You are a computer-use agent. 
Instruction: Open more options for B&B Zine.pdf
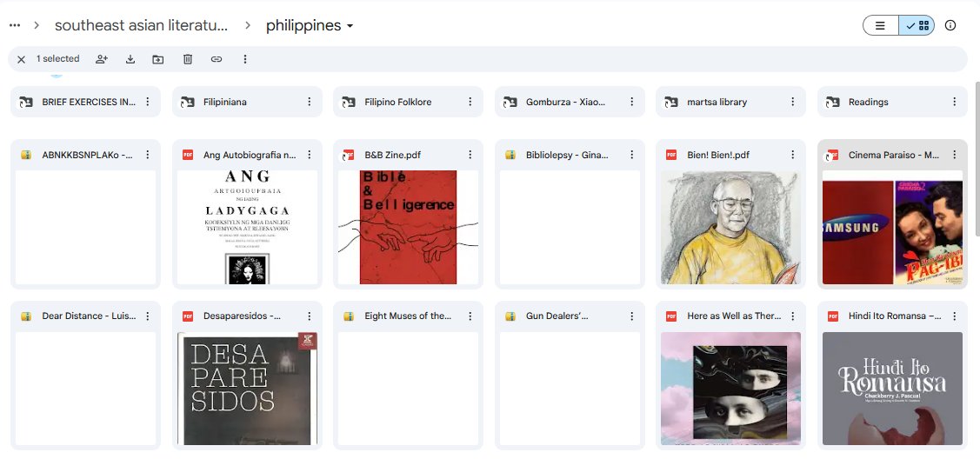[x=470, y=155]
